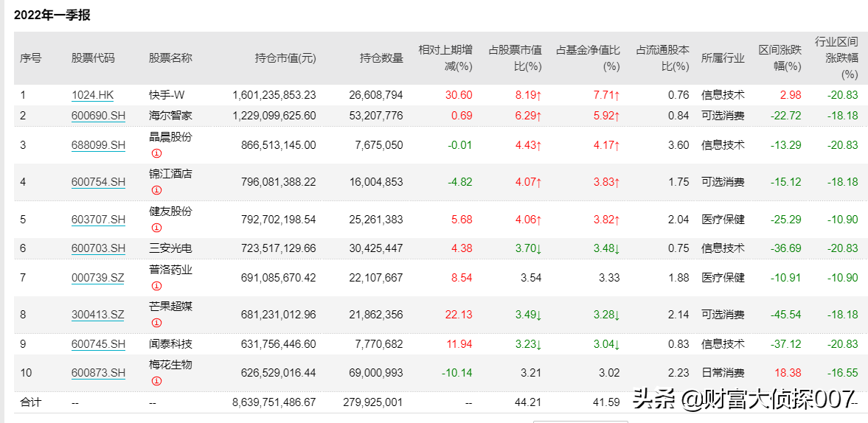Click stock name 海尔智家
This screenshot has width=868, height=423.
click(x=170, y=116)
